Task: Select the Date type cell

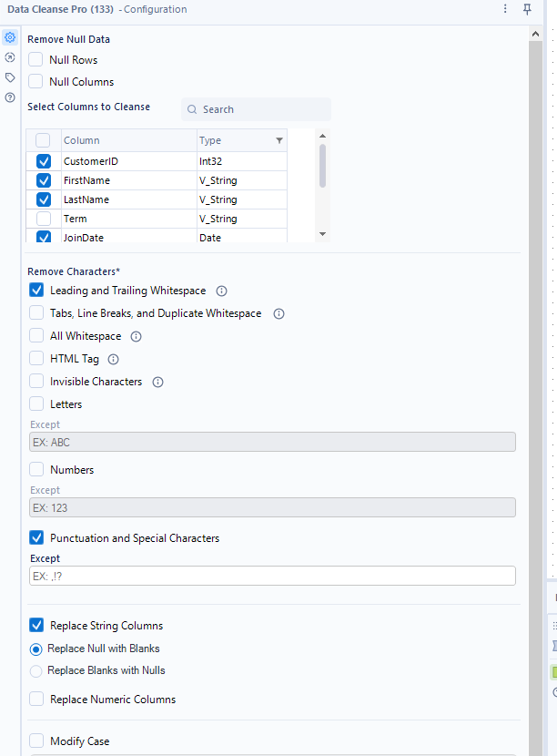Action: click(242, 237)
